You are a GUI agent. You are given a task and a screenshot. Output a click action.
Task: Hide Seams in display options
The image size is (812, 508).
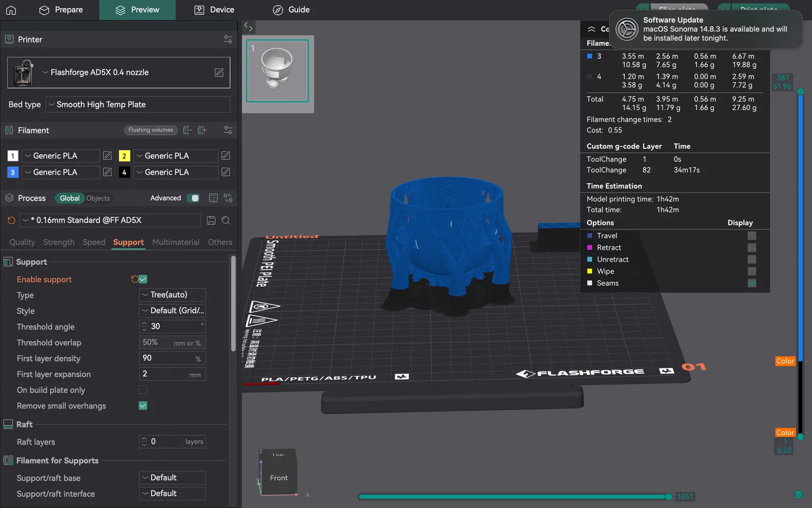pyautogui.click(x=752, y=283)
